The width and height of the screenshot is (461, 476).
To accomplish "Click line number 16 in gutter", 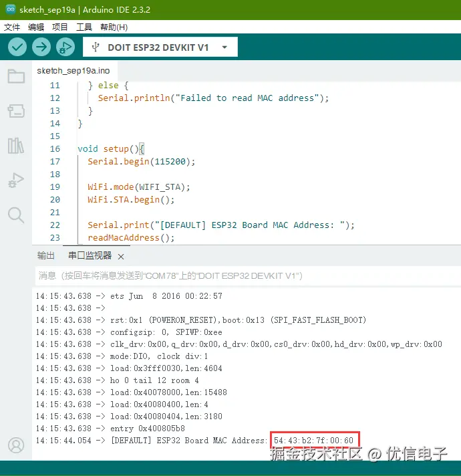I will pos(55,148).
